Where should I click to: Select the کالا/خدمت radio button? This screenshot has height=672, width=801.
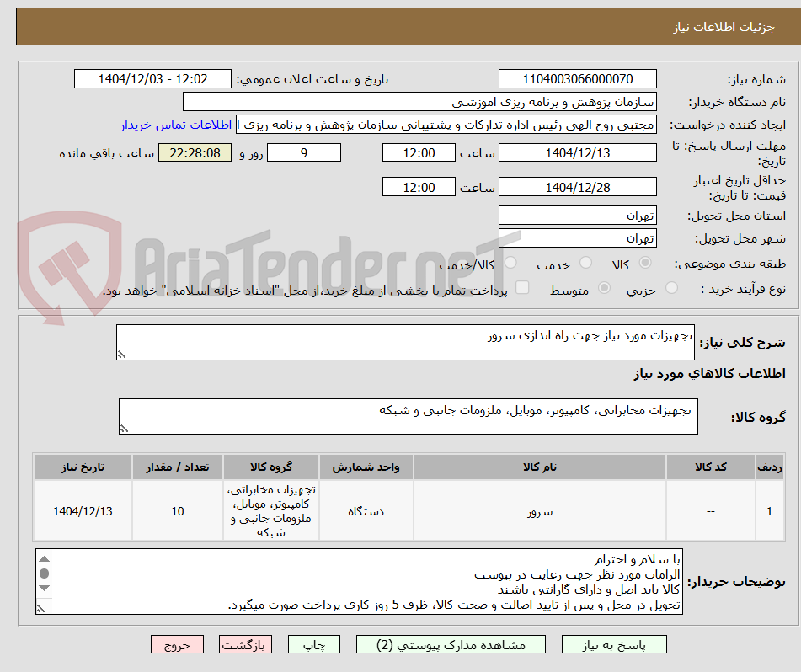(x=510, y=263)
